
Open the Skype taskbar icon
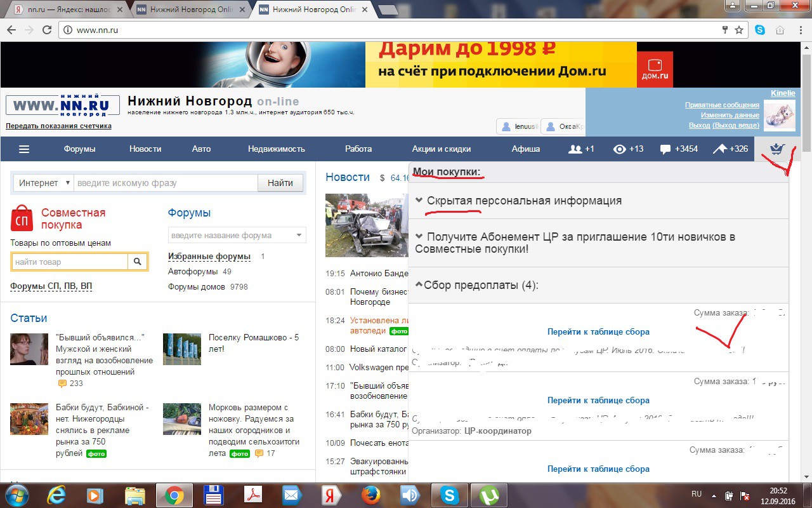tap(449, 495)
